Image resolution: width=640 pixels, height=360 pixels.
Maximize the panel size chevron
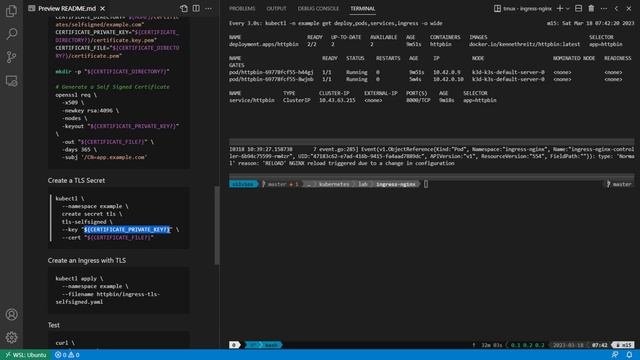point(616,8)
